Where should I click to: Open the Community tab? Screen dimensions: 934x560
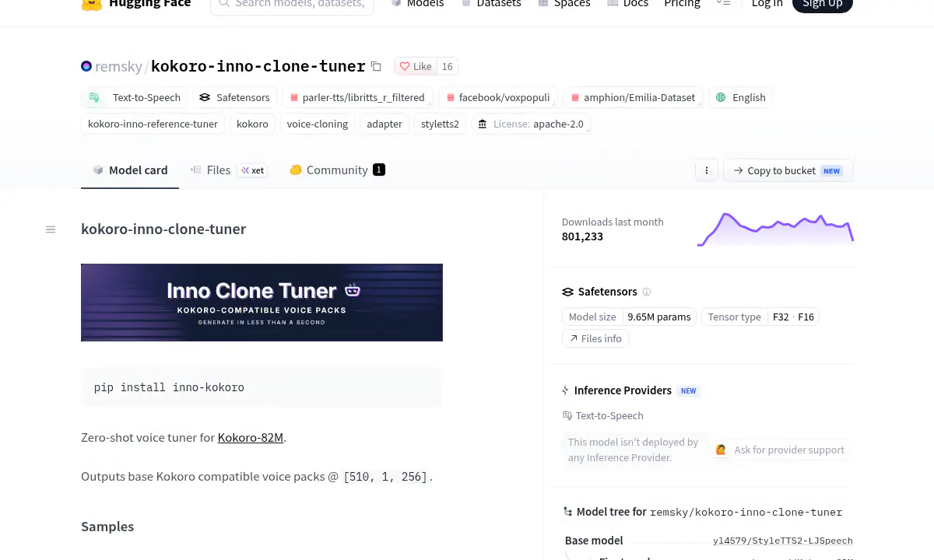337,170
